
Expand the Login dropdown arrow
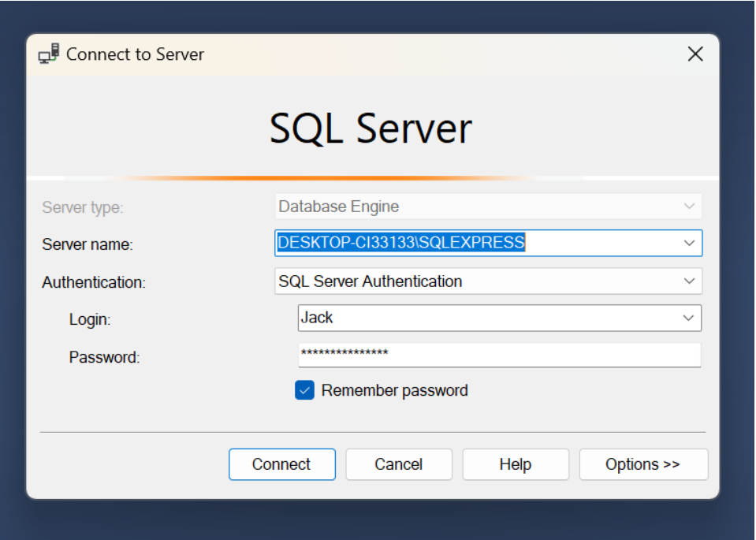(x=688, y=318)
